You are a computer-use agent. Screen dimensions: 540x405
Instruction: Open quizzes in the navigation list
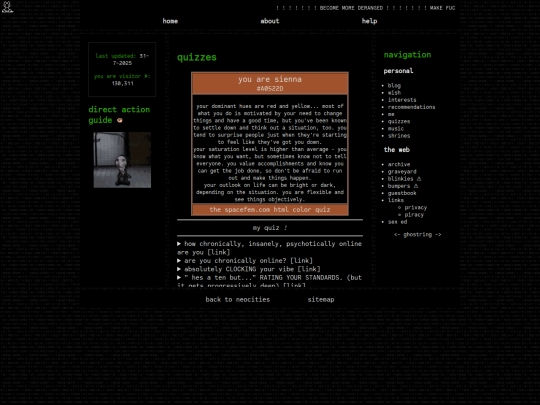(399, 122)
